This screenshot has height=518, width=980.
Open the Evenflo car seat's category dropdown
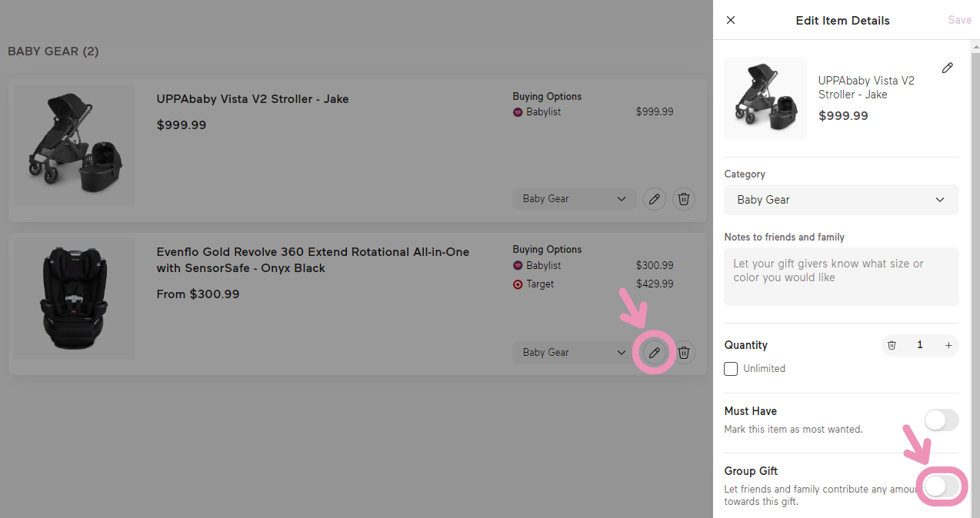[575, 353]
